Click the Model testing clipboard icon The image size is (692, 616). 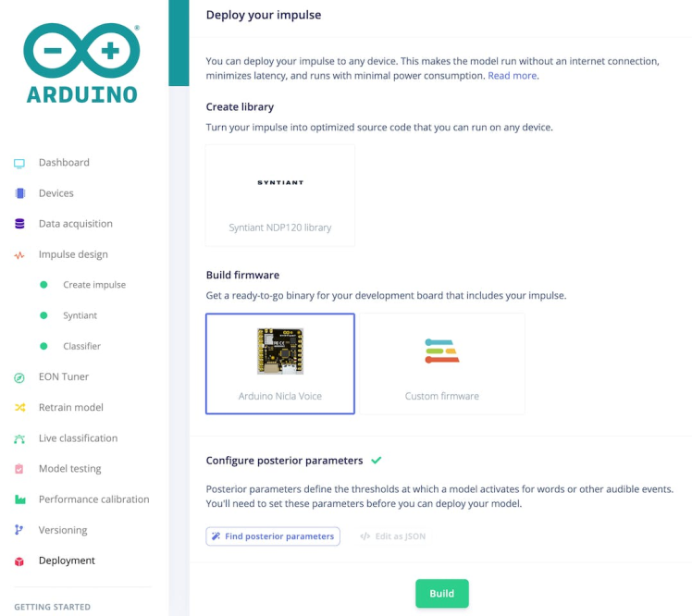tap(19, 469)
